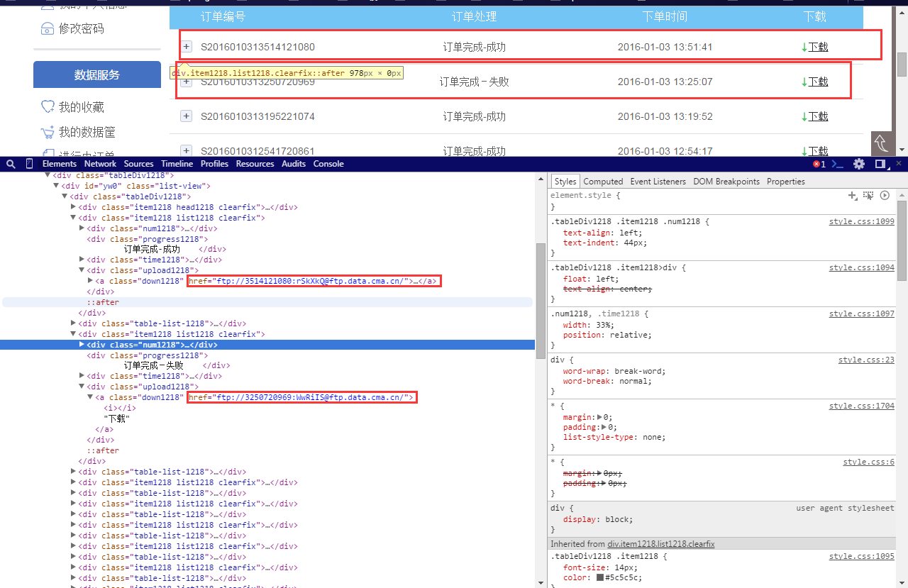The height and width of the screenshot is (588, 908).
Task: Change DevTools dock side icon
Action: (880, 164)
